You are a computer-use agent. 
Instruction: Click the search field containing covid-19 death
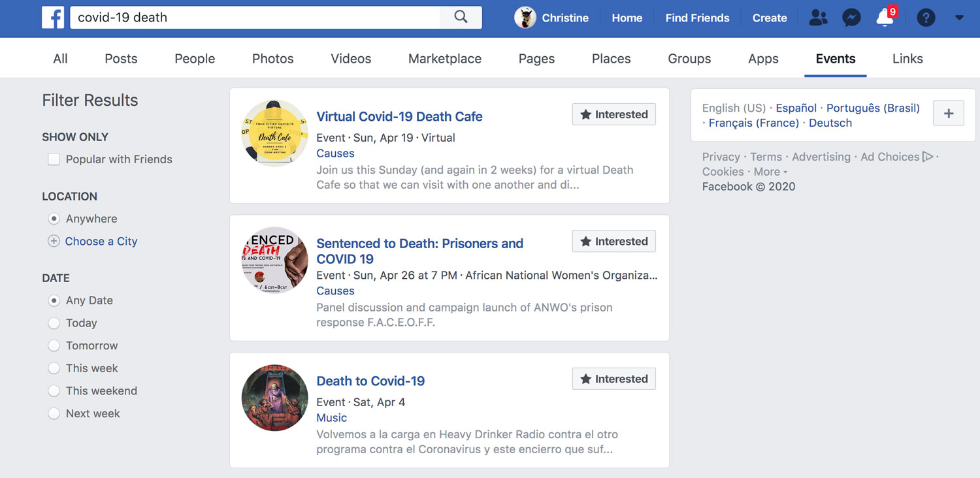coord(255,18)
